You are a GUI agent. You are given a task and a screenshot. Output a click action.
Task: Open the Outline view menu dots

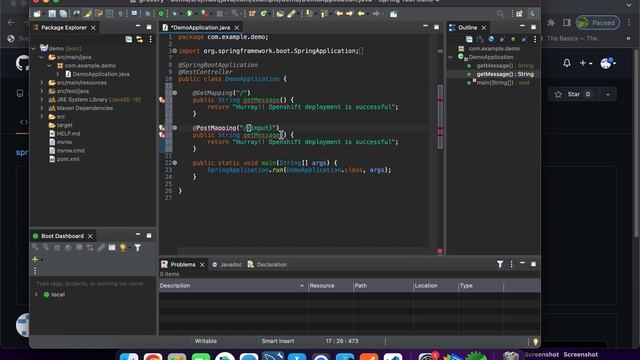click(x=535, y=39)
